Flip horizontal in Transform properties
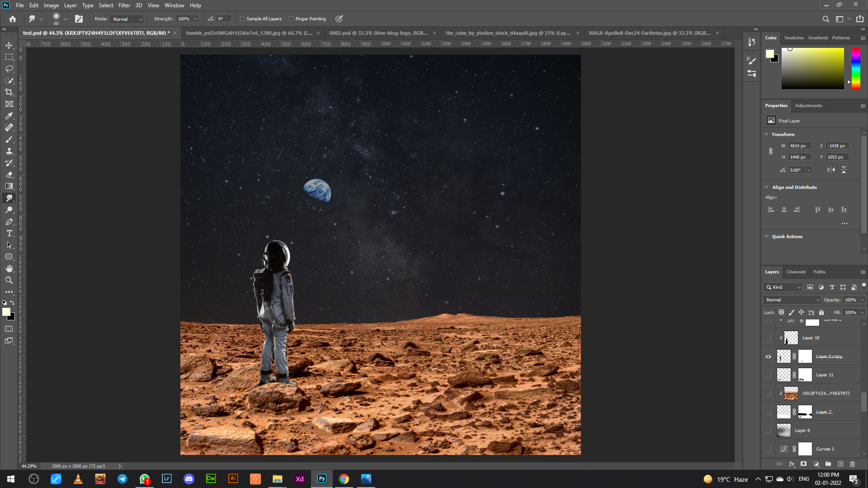This screenshot has height=488, width=868. point(831,170)
